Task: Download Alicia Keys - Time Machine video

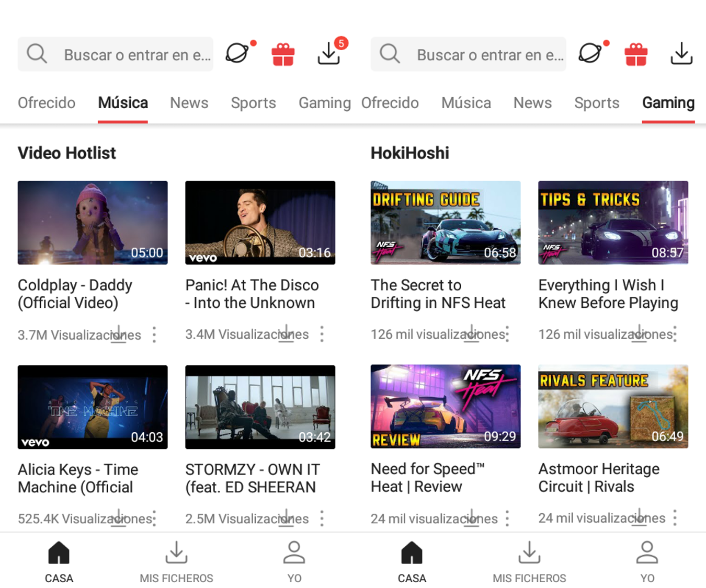Action: (x=119, y=518)
